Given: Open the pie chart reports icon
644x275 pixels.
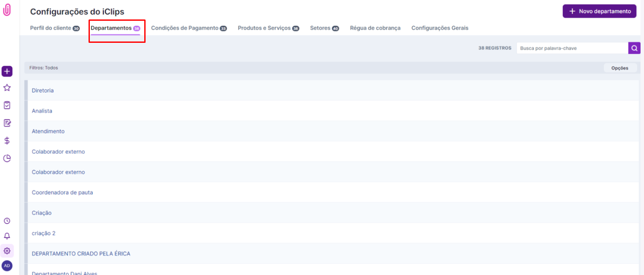Looking at the screenshot, I should pyautogui.click(x=7, y=158).
